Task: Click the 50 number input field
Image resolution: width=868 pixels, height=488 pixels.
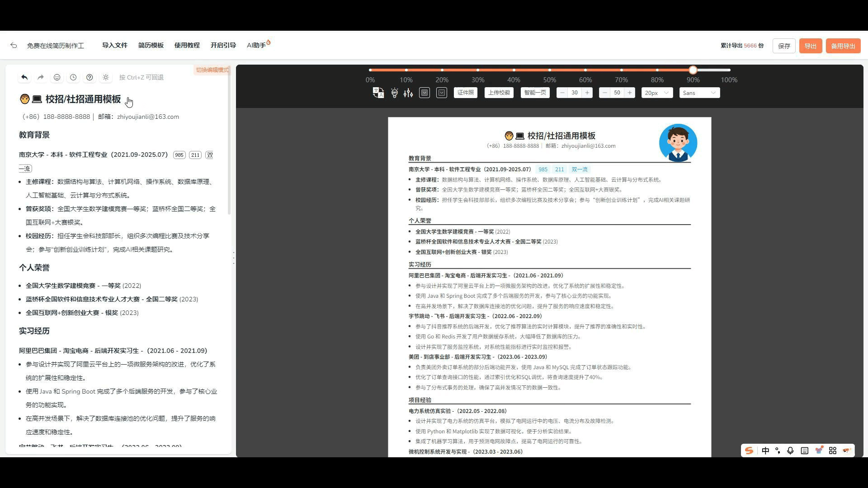Action: click(x=617, y=93)
